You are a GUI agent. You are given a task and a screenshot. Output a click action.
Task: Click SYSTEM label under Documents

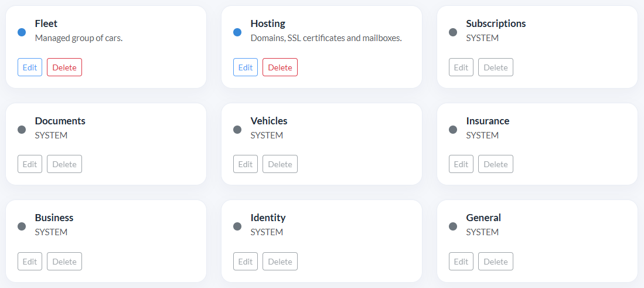[51, 135]
